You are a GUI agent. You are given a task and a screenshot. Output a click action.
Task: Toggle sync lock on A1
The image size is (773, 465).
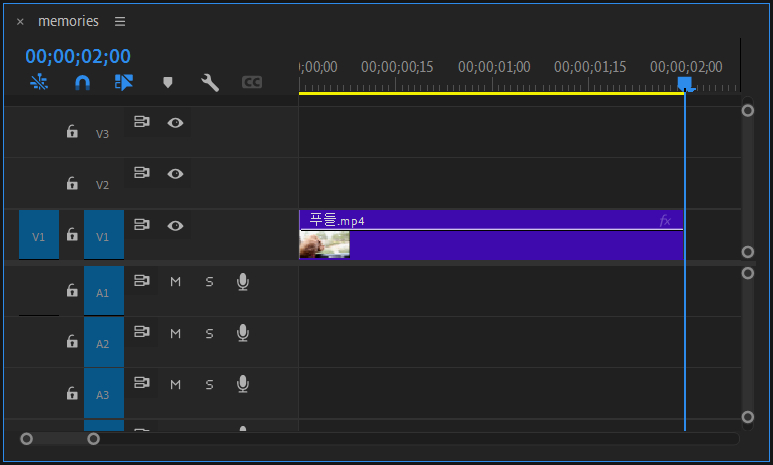tap(141, 281)
